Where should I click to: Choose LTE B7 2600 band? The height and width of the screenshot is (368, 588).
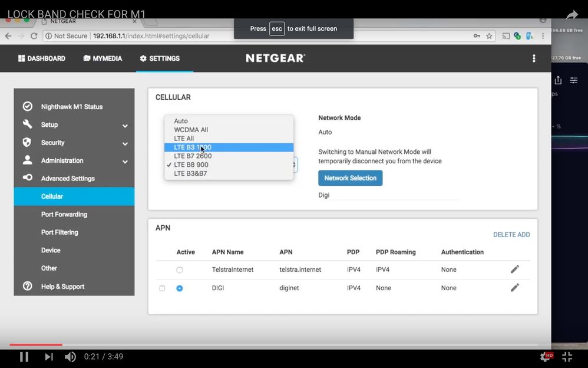point(229,156)
